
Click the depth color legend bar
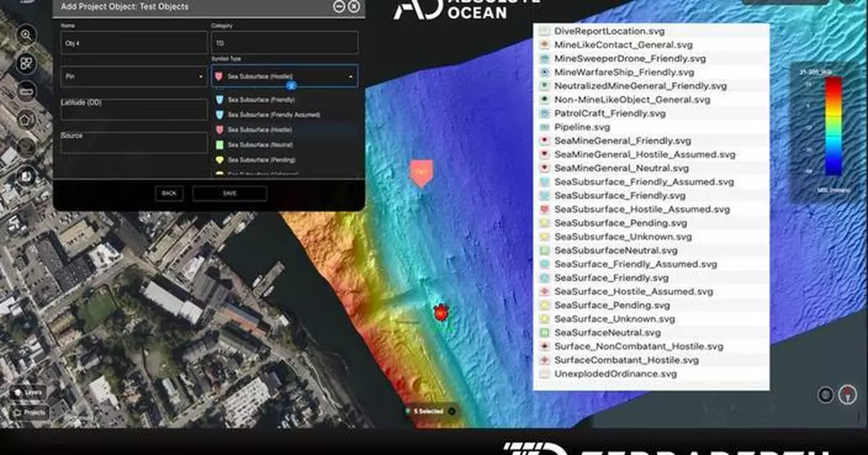click(833, 126)
